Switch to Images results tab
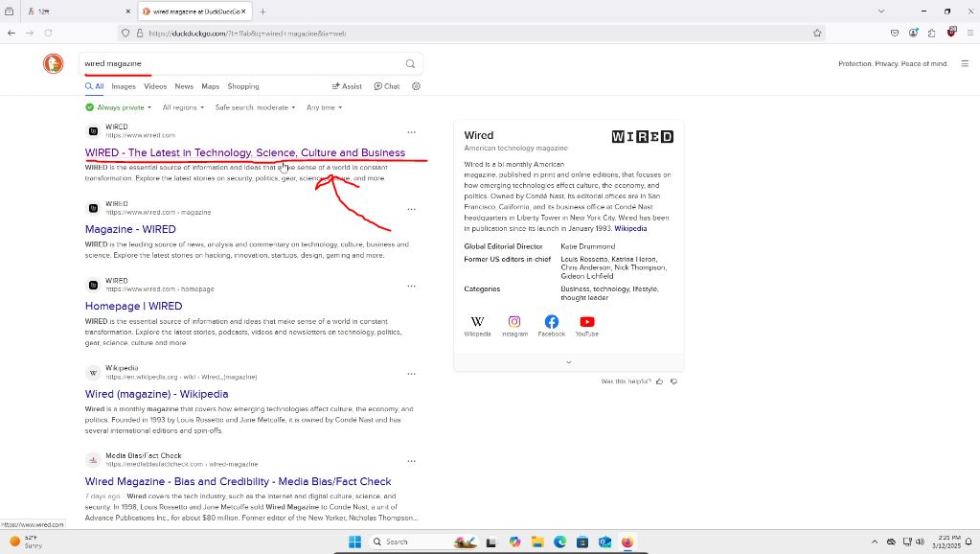 [x=124, y=86]
